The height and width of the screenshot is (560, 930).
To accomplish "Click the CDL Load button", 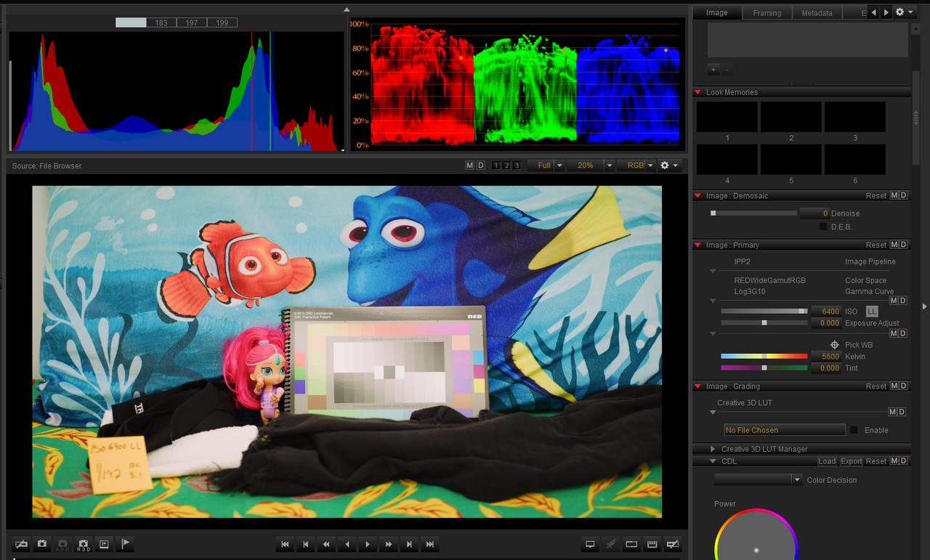I will pyautogui.click(x=827, y=461).
